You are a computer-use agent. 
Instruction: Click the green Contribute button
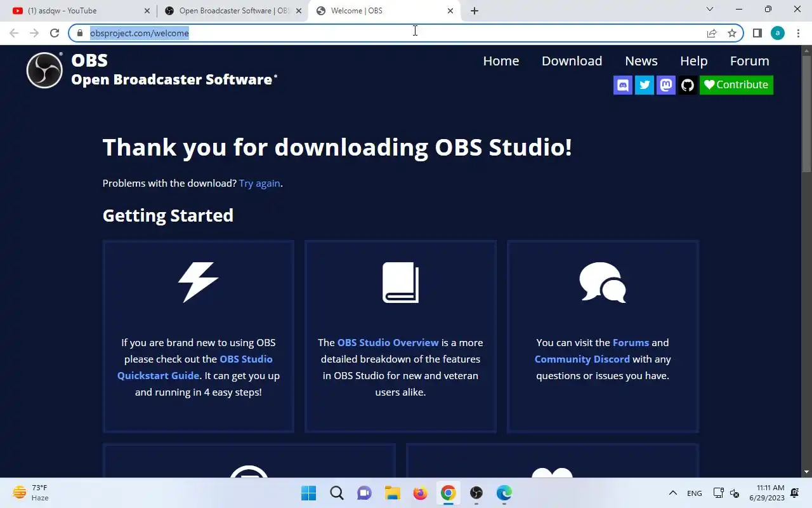pyautogui.click(x=737, y=85)
